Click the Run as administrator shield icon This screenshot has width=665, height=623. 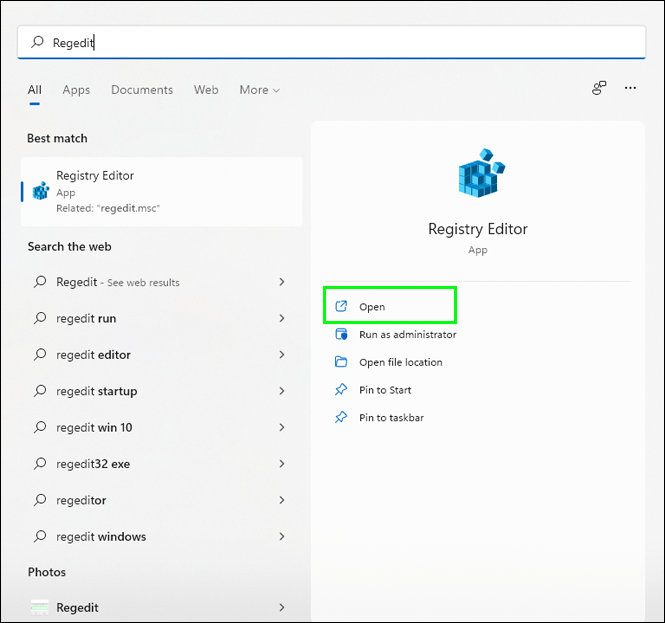341,334
